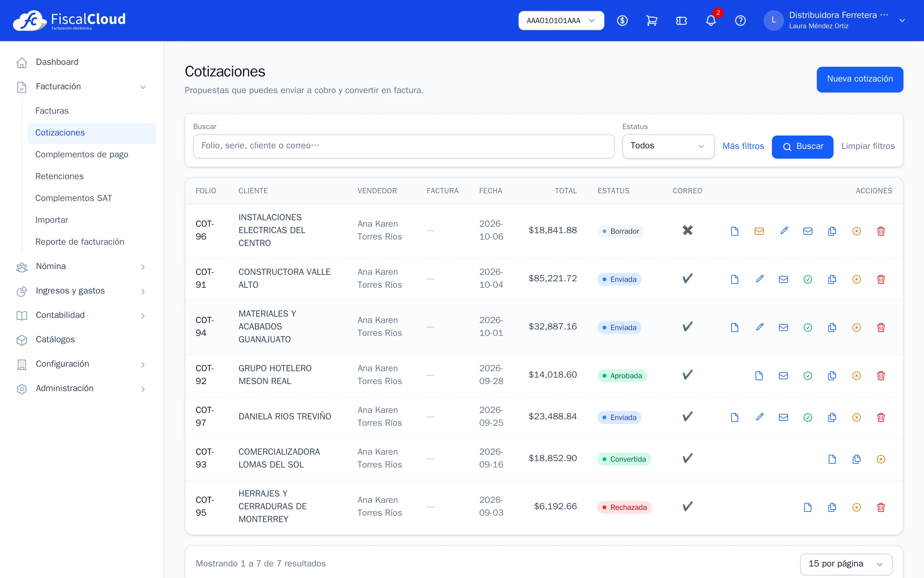Delete quotation COT-96 with trash icon
Image resolution: width=924 pixels, height=578 pixels.
[x=881, y=231]
